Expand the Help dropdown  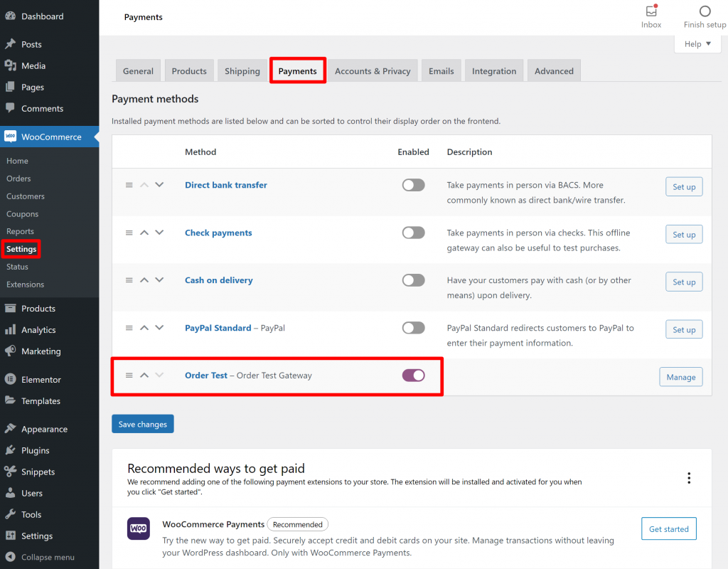tap(692, 44)
